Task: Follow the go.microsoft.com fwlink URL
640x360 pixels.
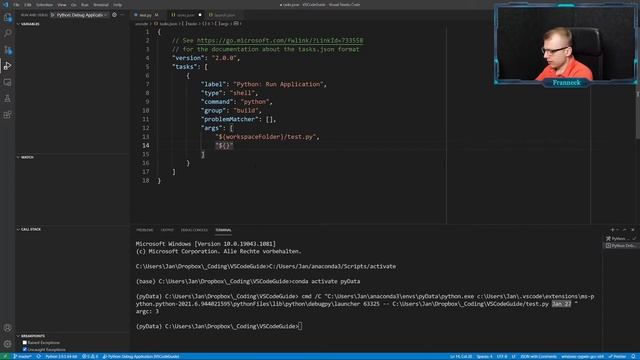Action: tap(280, 40)
